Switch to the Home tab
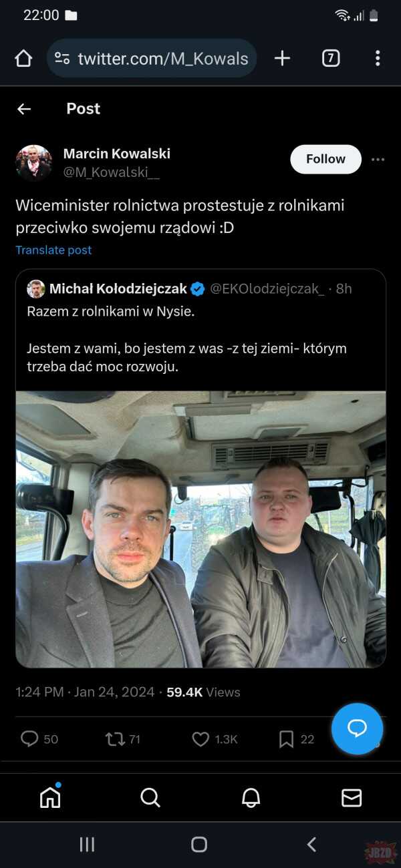The width and height of the screenshot is (401, 868). [x=50, y=797]
